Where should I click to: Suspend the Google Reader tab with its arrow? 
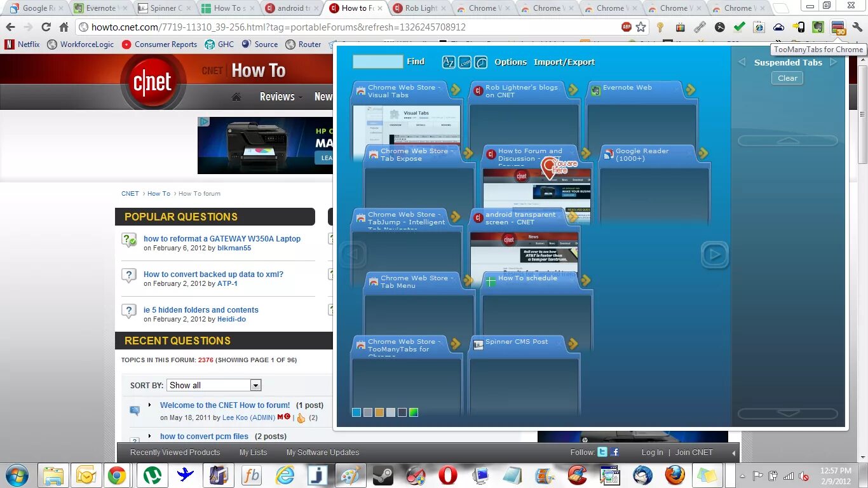[x=703, y=153]
